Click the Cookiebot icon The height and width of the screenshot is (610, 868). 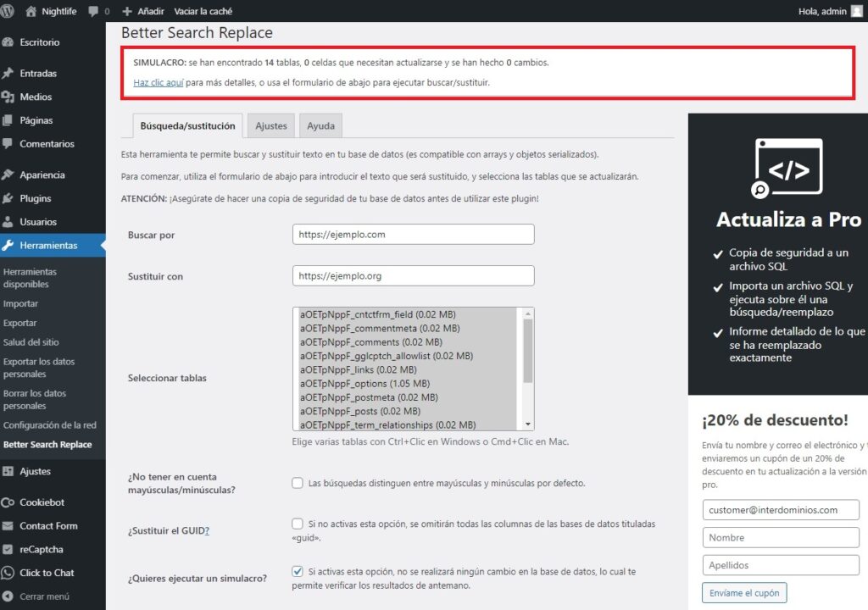point(8,502)
